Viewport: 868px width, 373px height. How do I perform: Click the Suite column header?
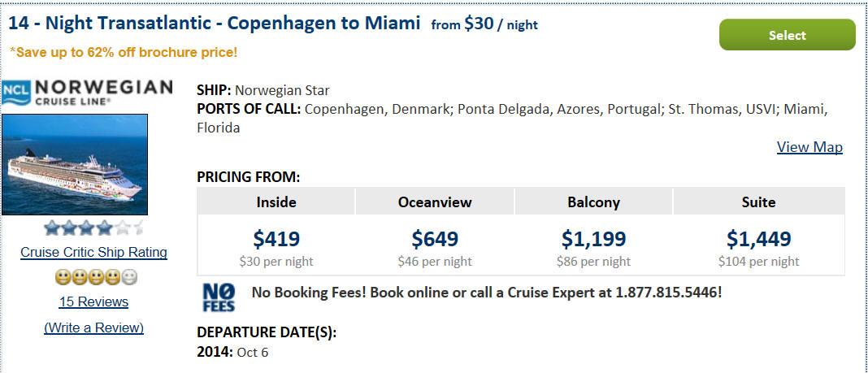(x=758, y=202)
